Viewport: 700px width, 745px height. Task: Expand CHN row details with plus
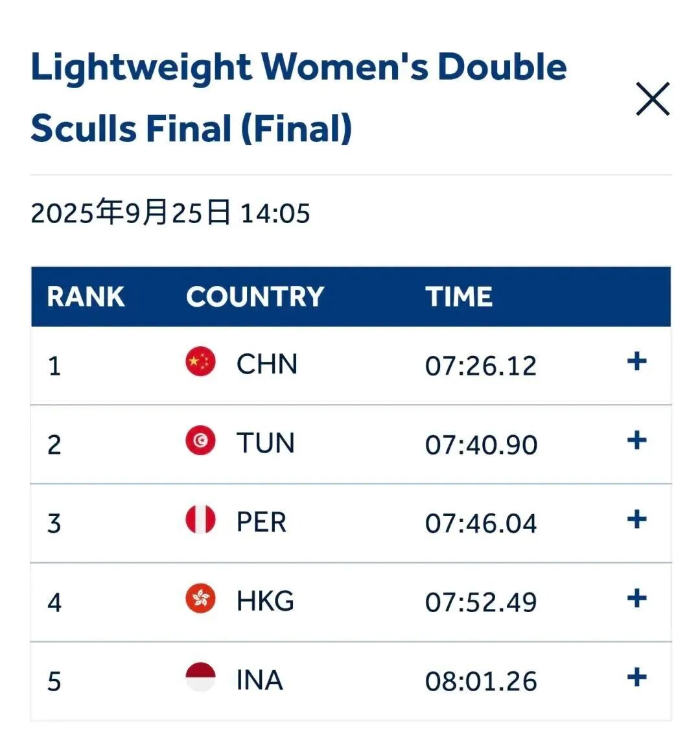(636, 362)
